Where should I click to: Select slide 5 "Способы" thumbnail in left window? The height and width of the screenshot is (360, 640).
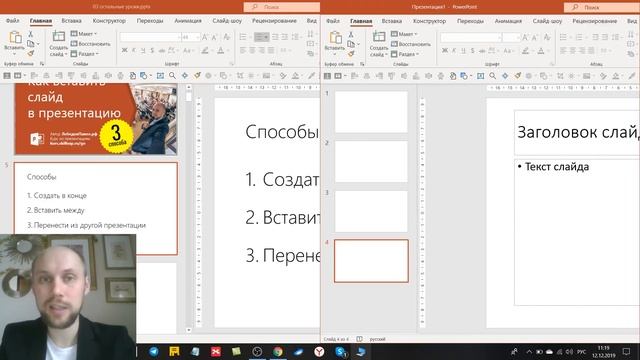coord(96,209)
